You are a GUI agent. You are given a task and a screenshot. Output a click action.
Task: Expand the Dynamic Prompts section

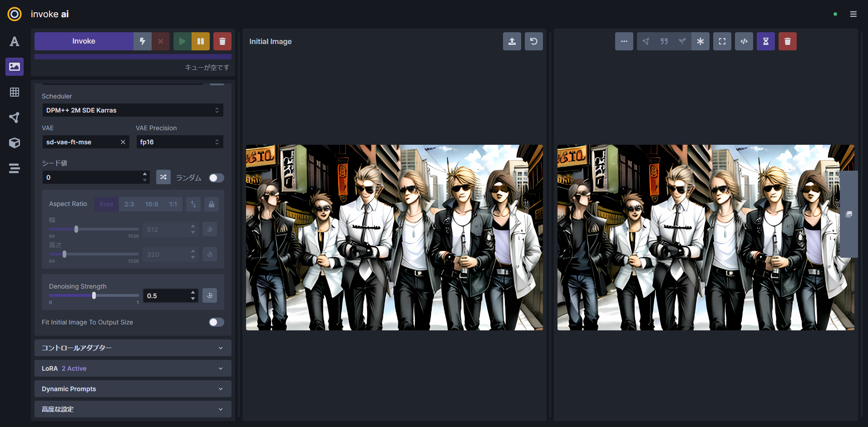point(133,389)
